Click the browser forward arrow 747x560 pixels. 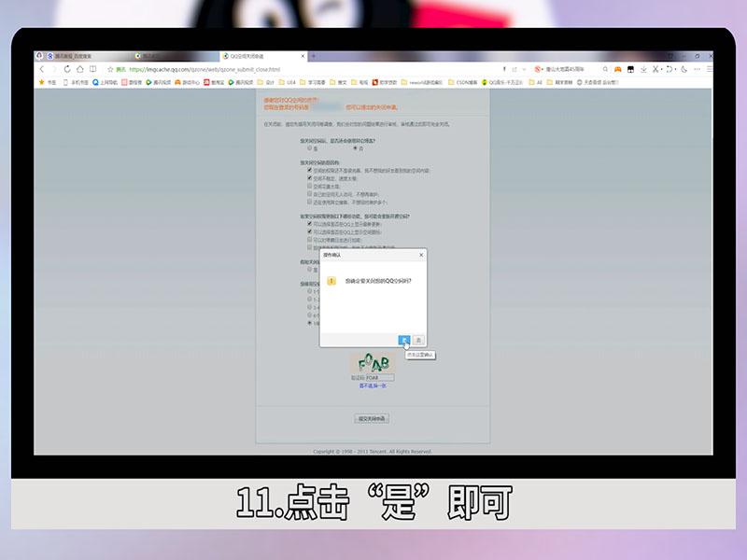[x=54, y=69]
